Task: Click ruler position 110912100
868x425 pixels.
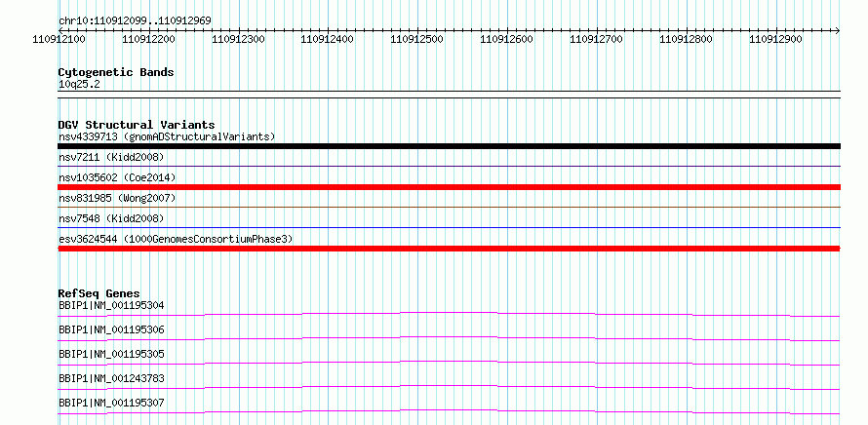Action: (59, 39)
